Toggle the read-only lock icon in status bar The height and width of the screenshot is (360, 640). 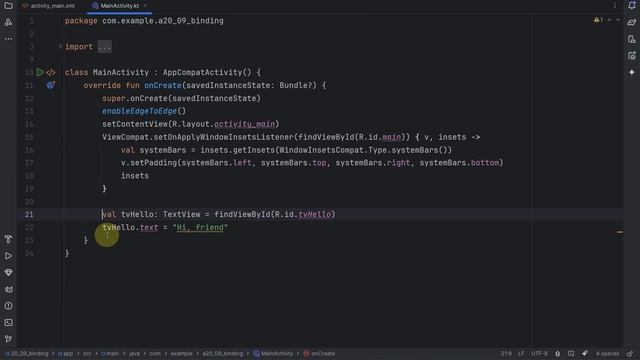630,353
